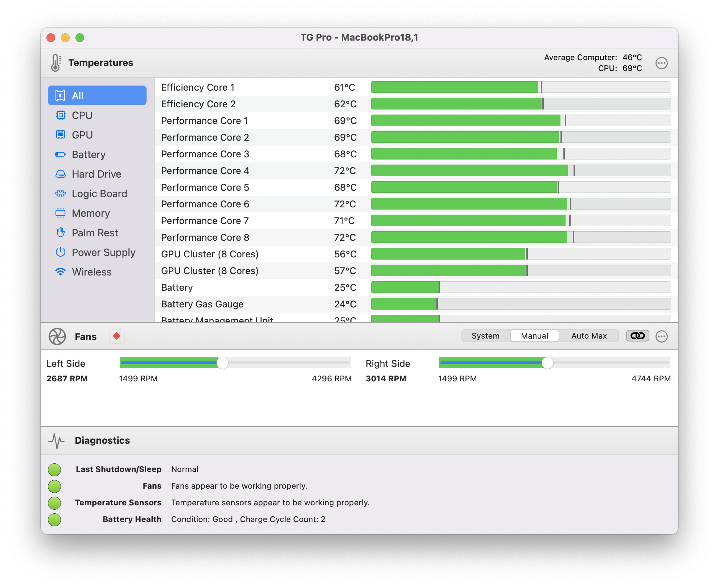The height and width of the screenshot is (588, 719).
Task: Click the thermometer Temperatures icon
Action: tap(56, 63)
